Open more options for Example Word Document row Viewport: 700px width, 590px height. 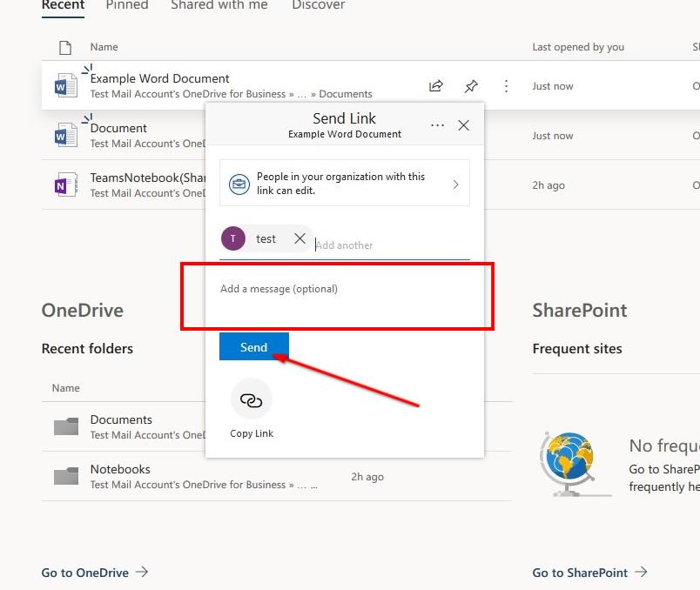pos(506,85)
